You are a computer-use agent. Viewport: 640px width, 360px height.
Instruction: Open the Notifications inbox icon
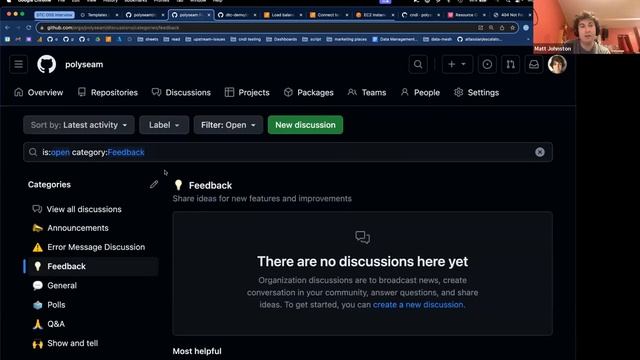[x=534, y=64]
